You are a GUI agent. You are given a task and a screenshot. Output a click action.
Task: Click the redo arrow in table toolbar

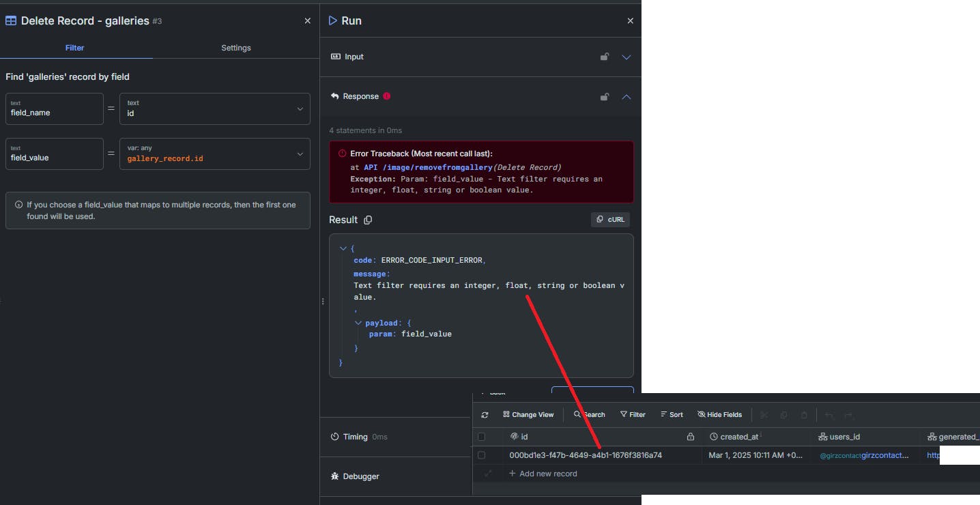pyautogui.click(x=849, y=415)
